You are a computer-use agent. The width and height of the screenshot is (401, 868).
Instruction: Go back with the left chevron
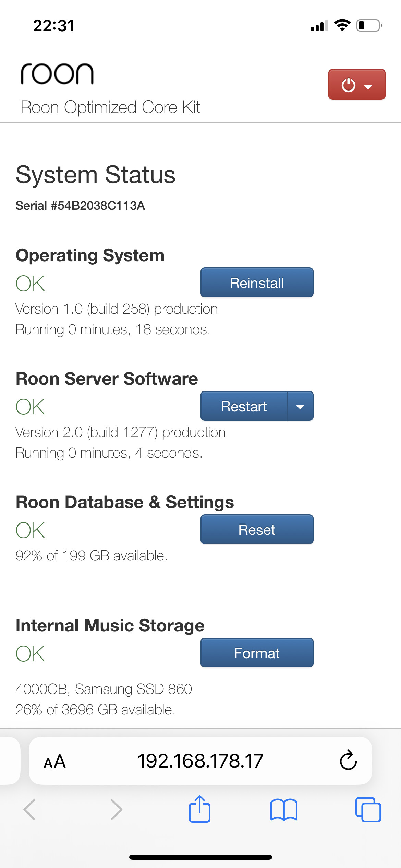pyautogui.click(x=29, y=810)
